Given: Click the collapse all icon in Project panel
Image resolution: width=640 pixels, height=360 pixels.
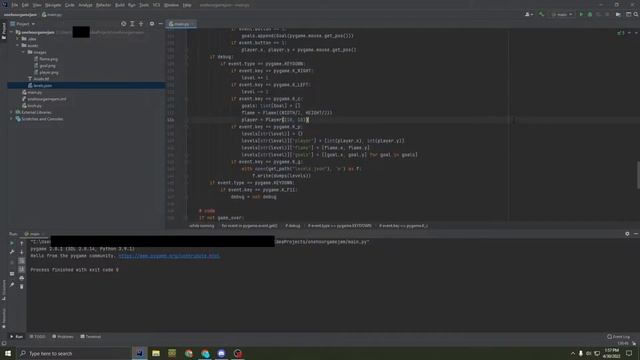Looking at the screenshot, I should point(141,24).
